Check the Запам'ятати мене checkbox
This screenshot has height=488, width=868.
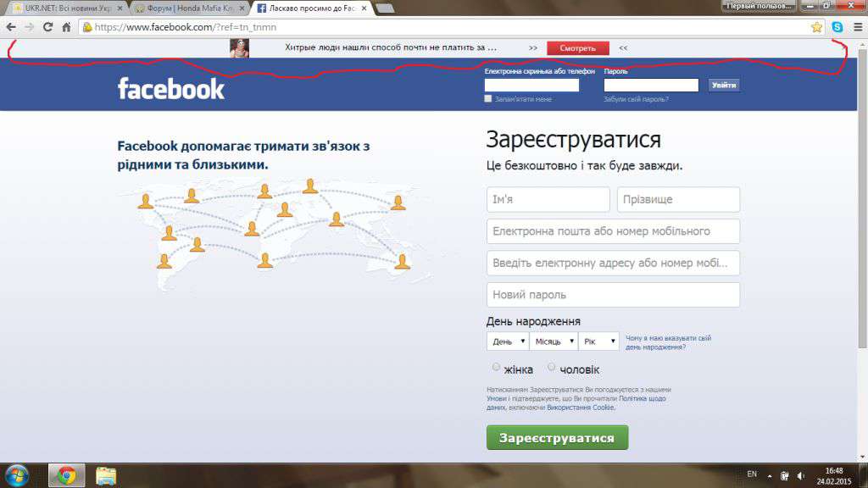487,98
